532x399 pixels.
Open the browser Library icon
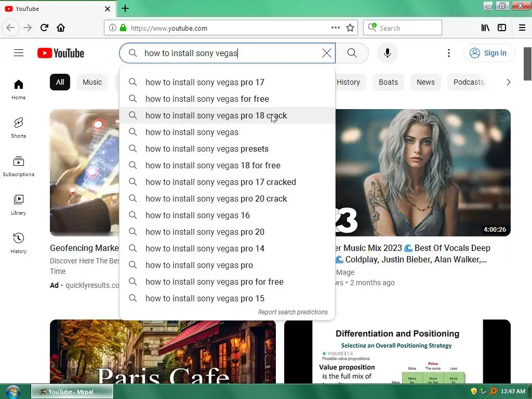[x=485, y=28]
